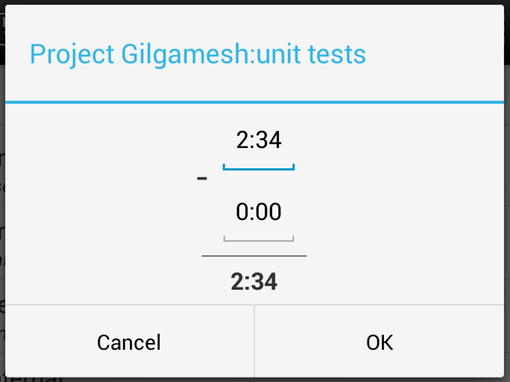The image size is (510, 382).
Task: Click the bold 2:34 result total
Action: [254, 282]
